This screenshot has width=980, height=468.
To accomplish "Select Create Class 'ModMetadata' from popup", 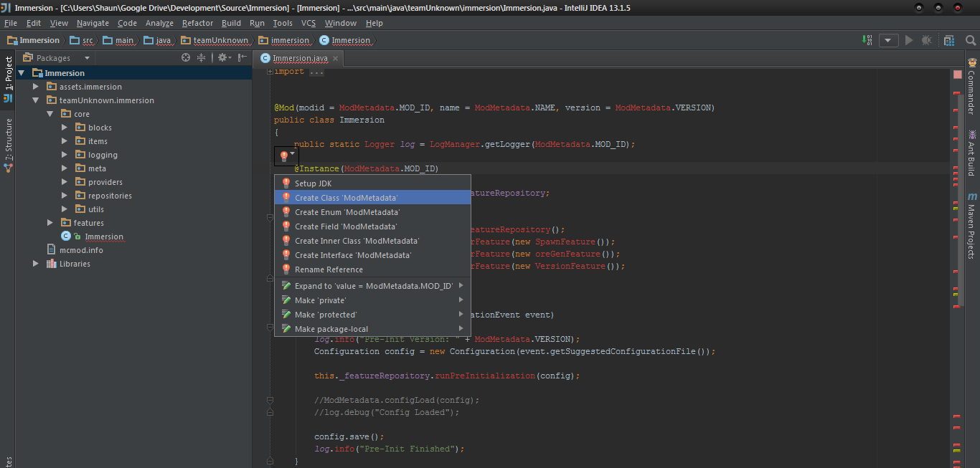I will tap(346, 198).
